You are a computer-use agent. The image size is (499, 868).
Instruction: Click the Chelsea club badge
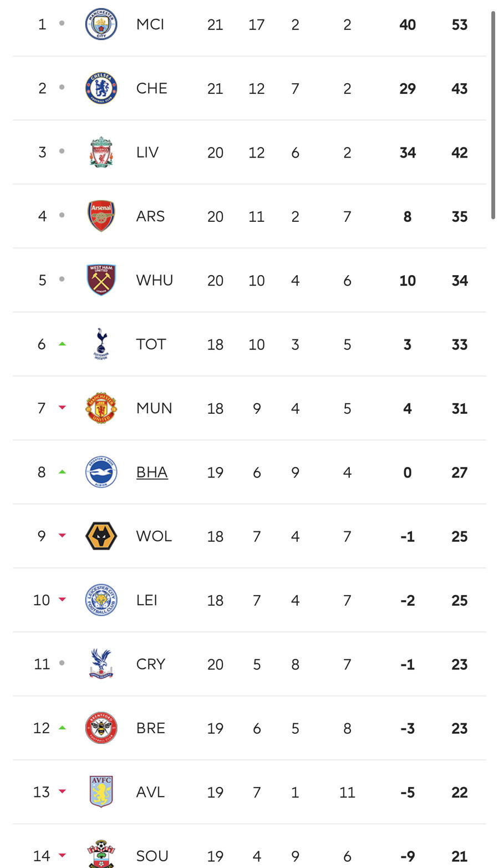(x=101, y=88)
